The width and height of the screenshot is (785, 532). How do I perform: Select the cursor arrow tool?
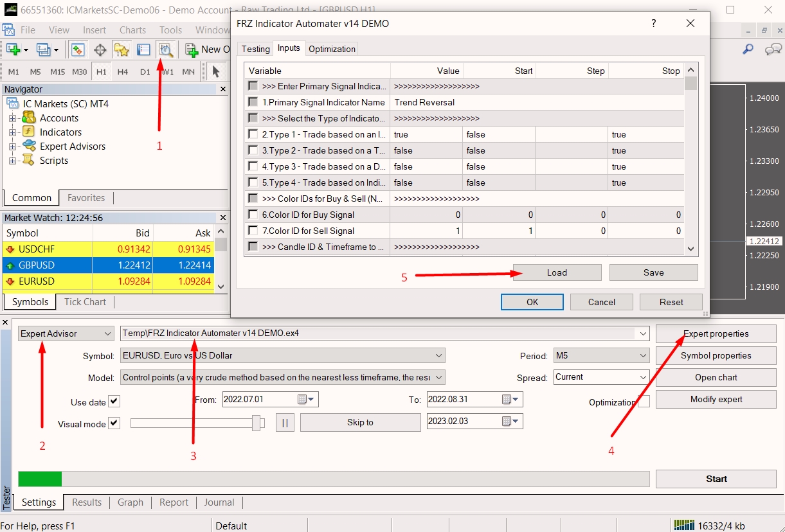coord(216,71)
